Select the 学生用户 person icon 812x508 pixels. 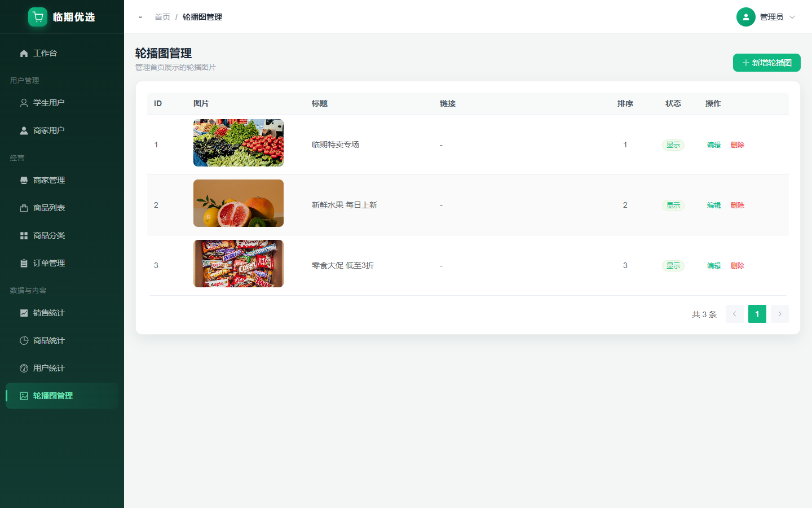tap(24, 103)
